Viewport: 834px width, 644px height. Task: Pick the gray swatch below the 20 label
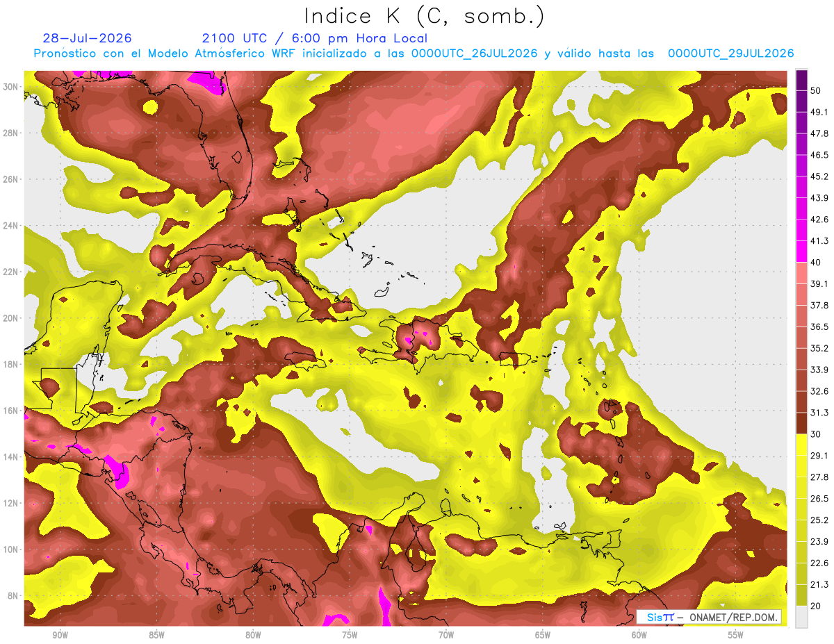click(801, 617)
